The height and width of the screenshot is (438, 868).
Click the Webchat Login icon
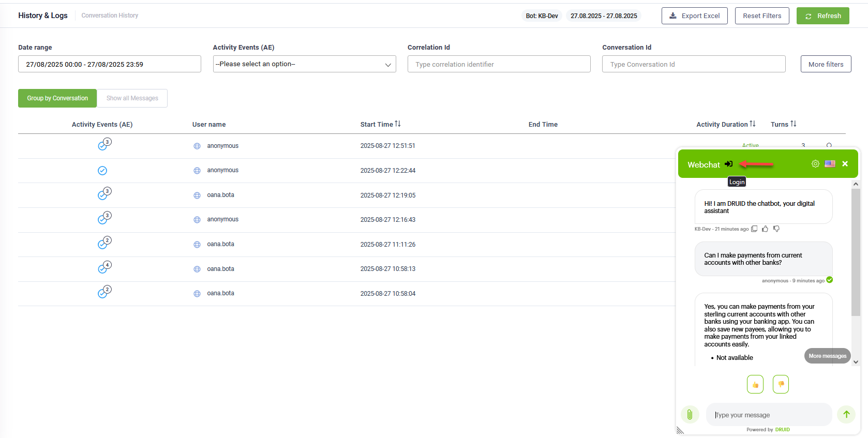pyautogui.click(x=728, y=164)
